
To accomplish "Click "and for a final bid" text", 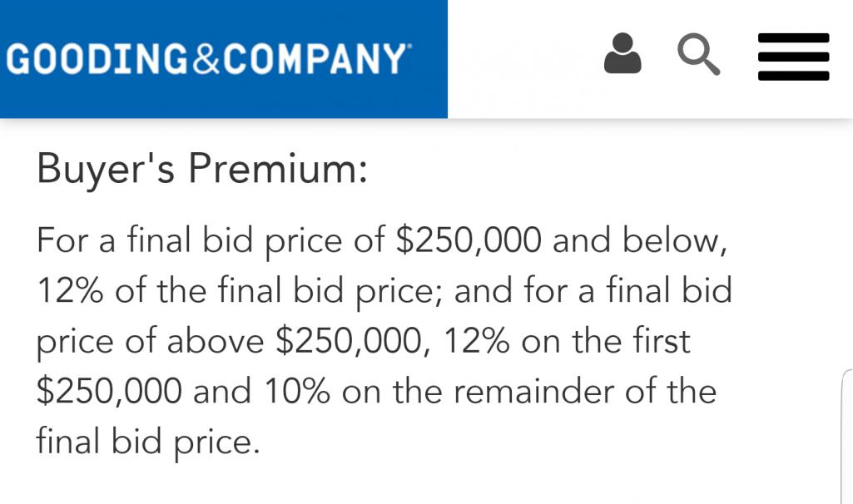I will pos(593,291).
